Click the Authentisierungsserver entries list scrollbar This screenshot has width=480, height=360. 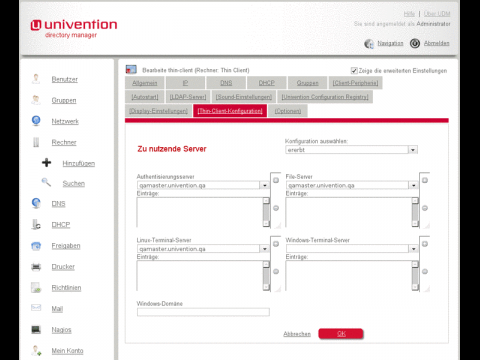point(266,212)
